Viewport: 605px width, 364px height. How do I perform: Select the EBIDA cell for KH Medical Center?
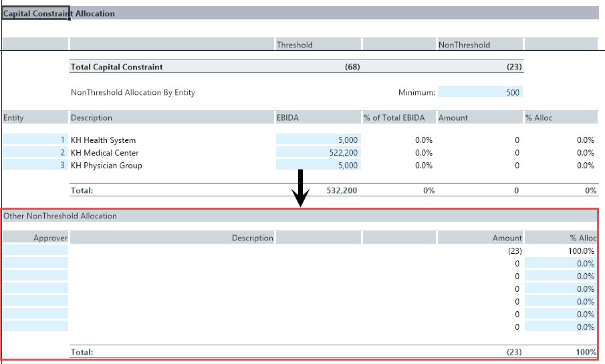[318, 153]
